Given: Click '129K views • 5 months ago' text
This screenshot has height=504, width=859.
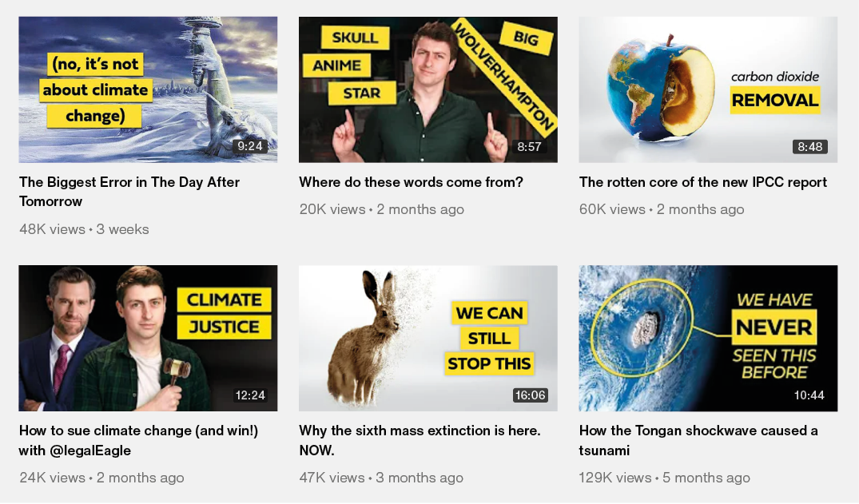Looking at the screenshot, I should [665, 478].
